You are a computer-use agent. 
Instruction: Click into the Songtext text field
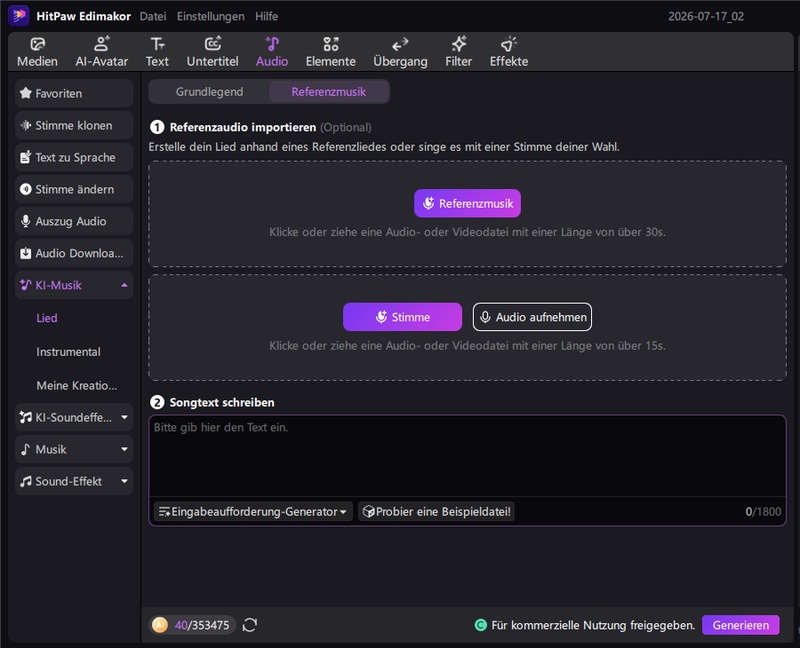point(467,456)
